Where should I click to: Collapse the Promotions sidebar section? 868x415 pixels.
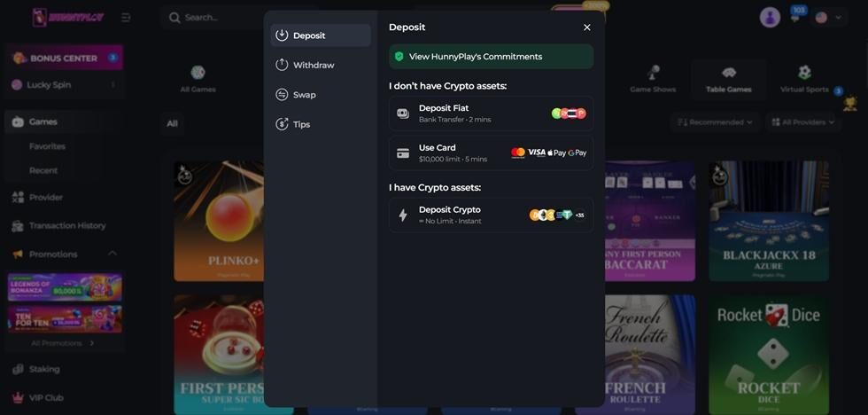pyautogui.click(x=112, y=254)
